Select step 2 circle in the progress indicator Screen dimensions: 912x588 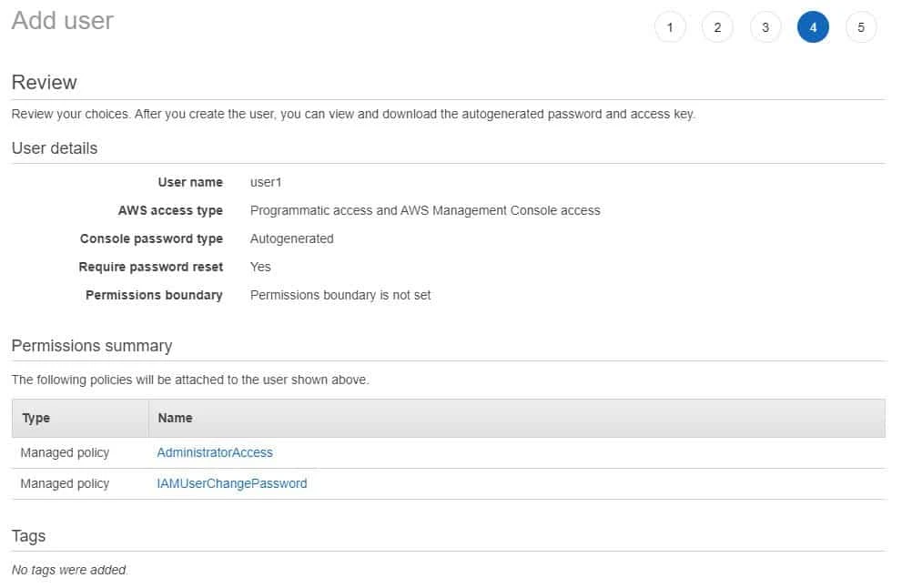click(x=718, y=26)
